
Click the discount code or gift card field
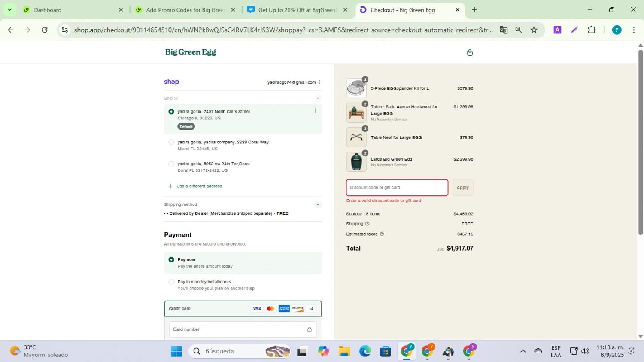[x=397, y=188]
